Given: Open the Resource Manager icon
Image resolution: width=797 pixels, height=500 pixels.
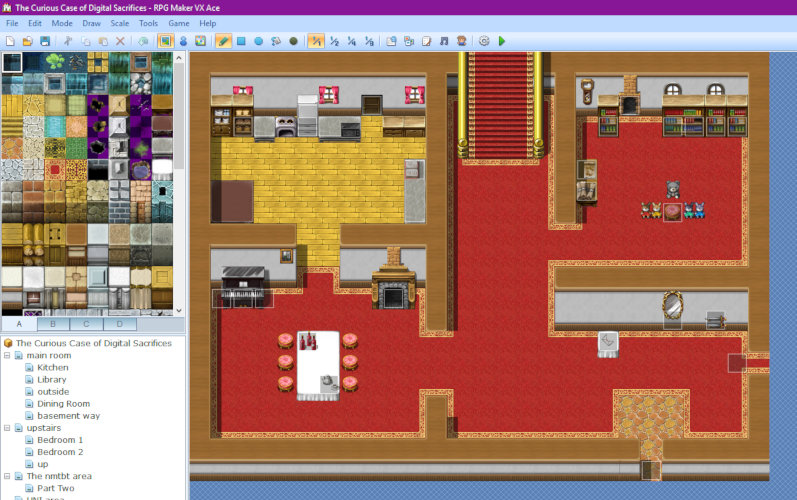Looking at the screenshot, I should pos(409,41).
